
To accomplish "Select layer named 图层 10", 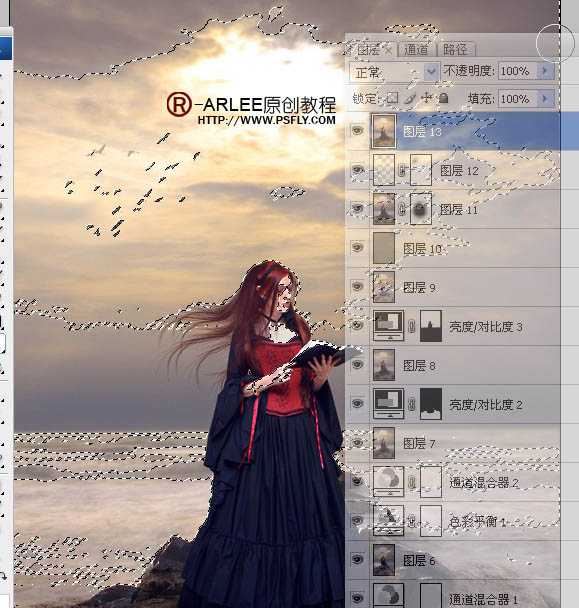I will point(422,249).
